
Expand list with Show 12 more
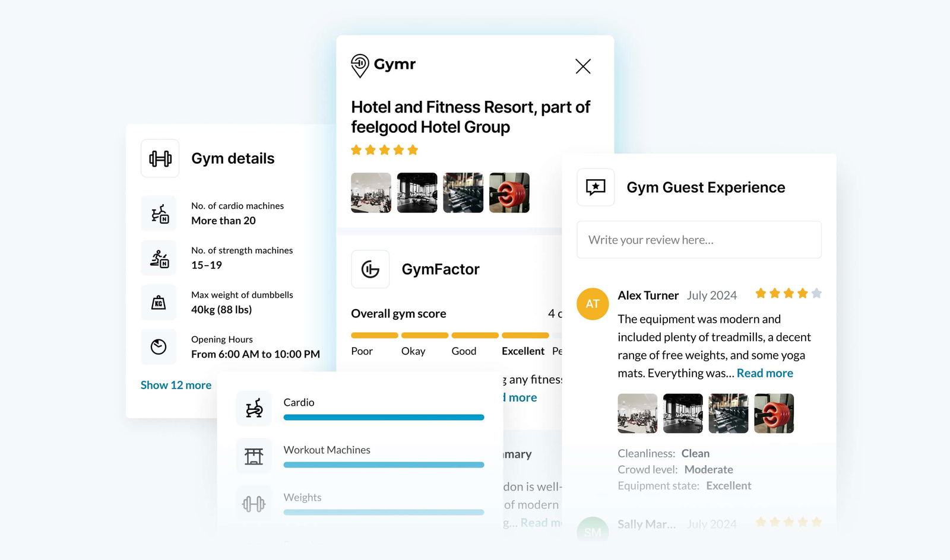tap(176, 385)
